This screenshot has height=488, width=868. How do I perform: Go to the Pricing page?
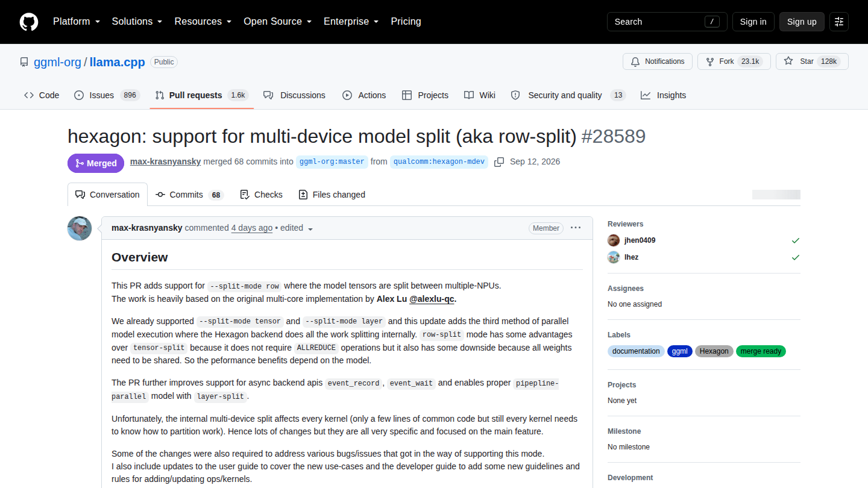406,22
